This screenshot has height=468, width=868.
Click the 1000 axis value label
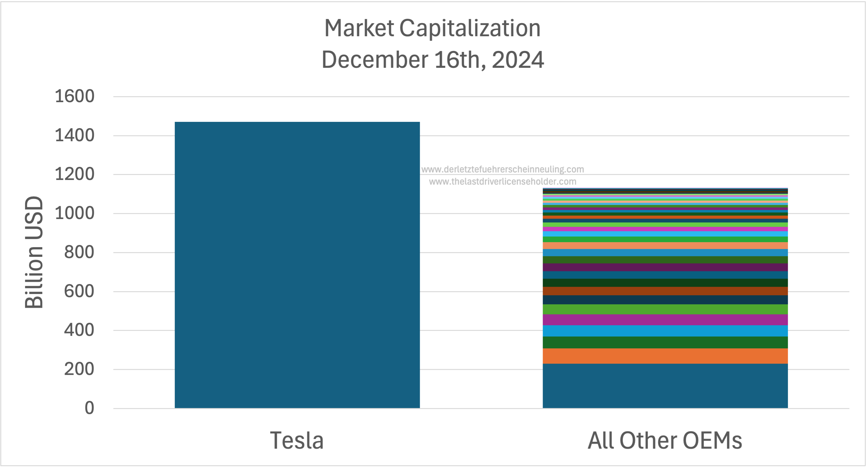(74, 213)
